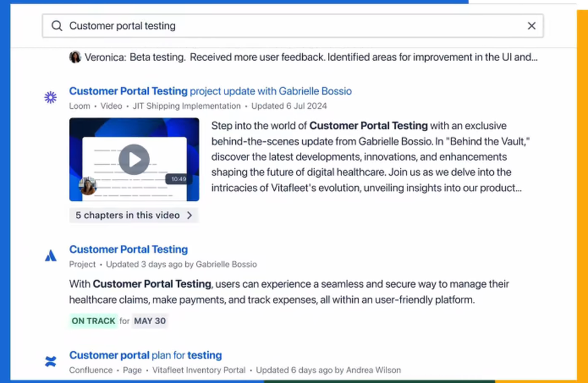
Task: Click presenter avatar bubble on video thumbnail
Action: pyautogui.click(x=88, y=186)
